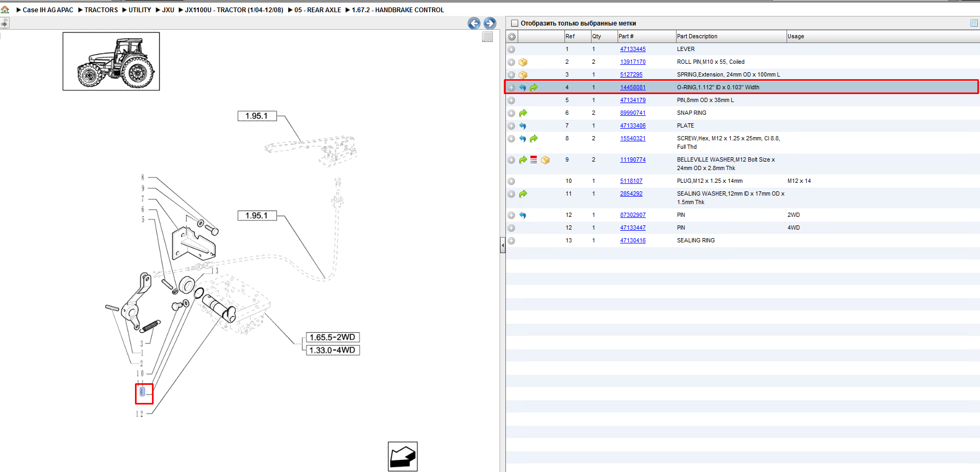Image resolution: width=980 pixels, height=472 pixels.
Task: Navigate to next figure with forward arrow
Action: click(490, 23)
